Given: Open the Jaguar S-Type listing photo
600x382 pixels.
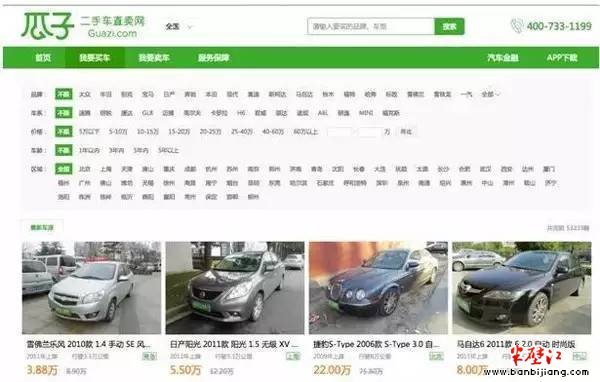Looking at the screenshot, I should click(378, 288).
